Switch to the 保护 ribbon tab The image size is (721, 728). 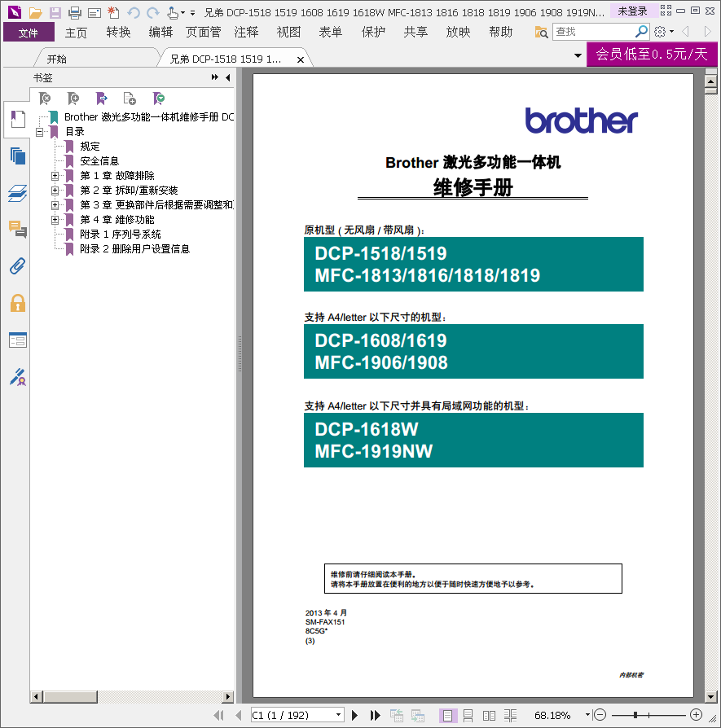pyautogui.click(x=373, y=33)
